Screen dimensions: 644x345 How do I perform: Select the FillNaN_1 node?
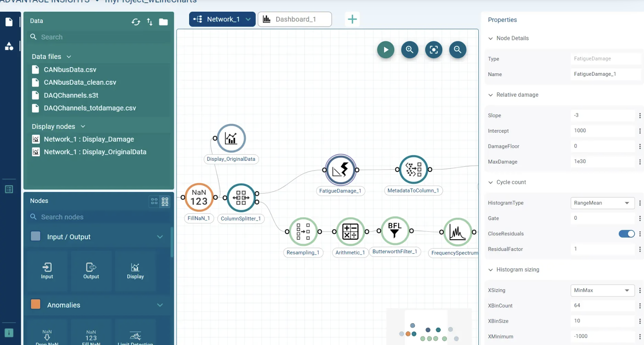point(199,197)
